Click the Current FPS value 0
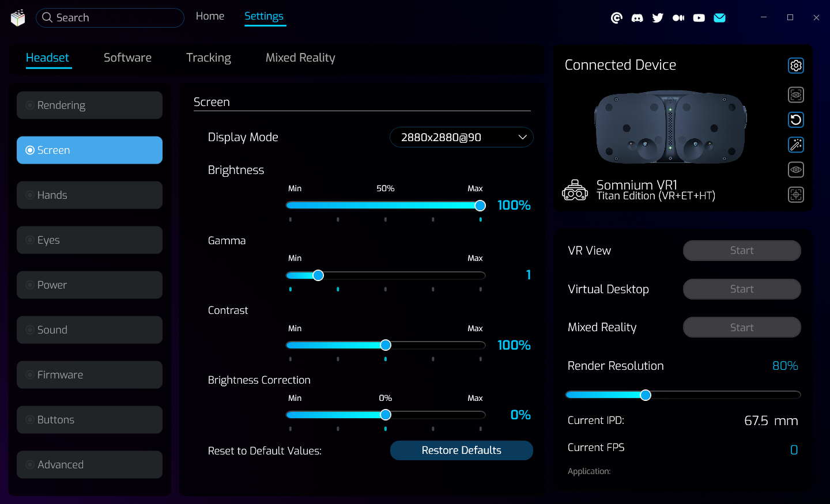The height and width of the screenshot is (504, 830). pos(794,450)
